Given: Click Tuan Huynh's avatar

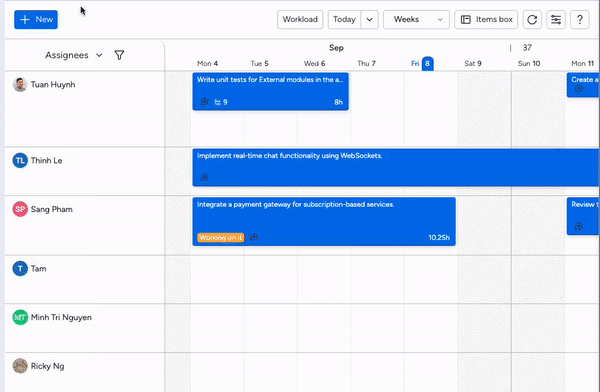Looking at the screenshot, I should click(x=20, y=85).
